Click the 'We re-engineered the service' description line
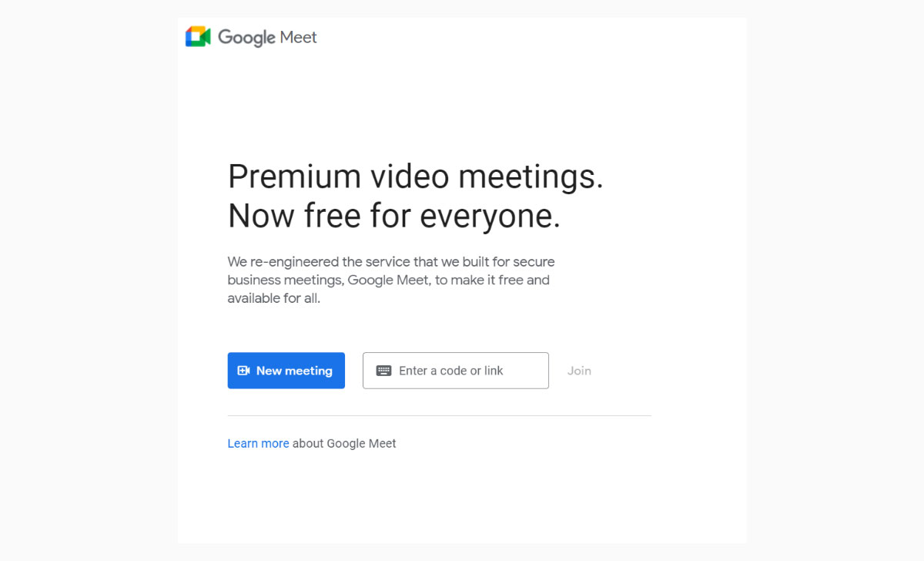 click(391, 262)
